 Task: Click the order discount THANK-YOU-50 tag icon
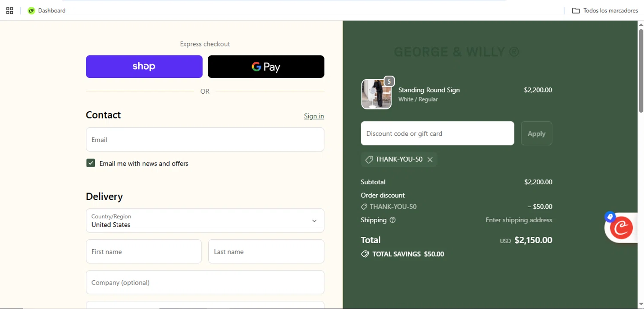(364, 207)
